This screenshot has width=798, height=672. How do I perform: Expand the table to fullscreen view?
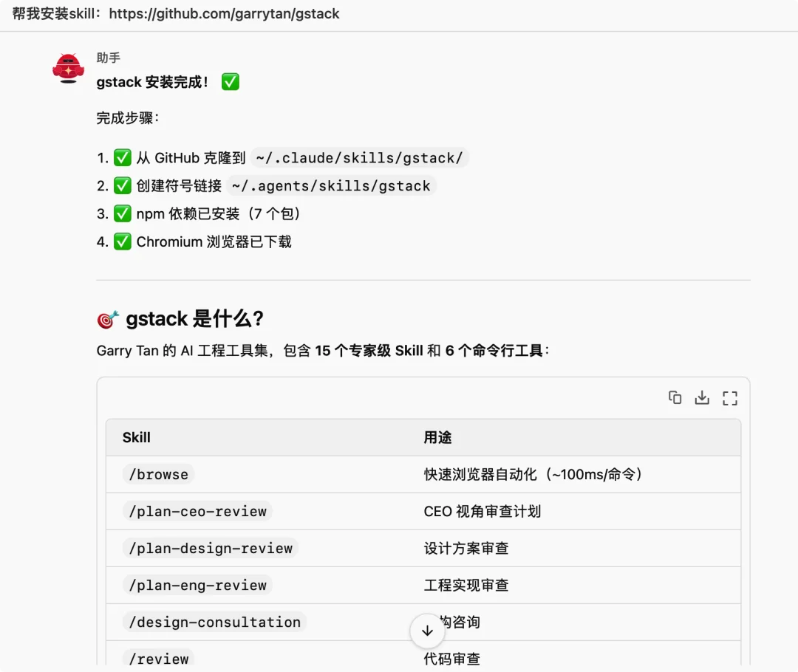pos(730,397)
